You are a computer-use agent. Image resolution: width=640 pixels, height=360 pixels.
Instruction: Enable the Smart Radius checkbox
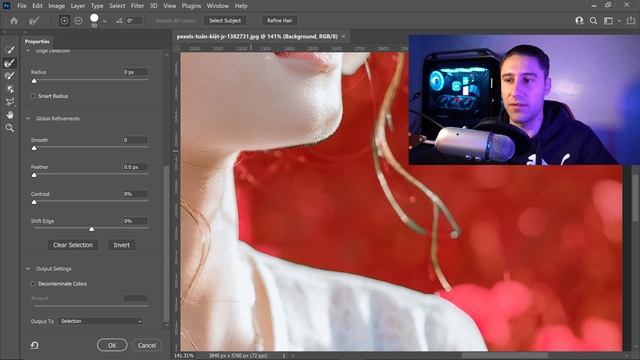pyautogui.click(x=33, y=96)
